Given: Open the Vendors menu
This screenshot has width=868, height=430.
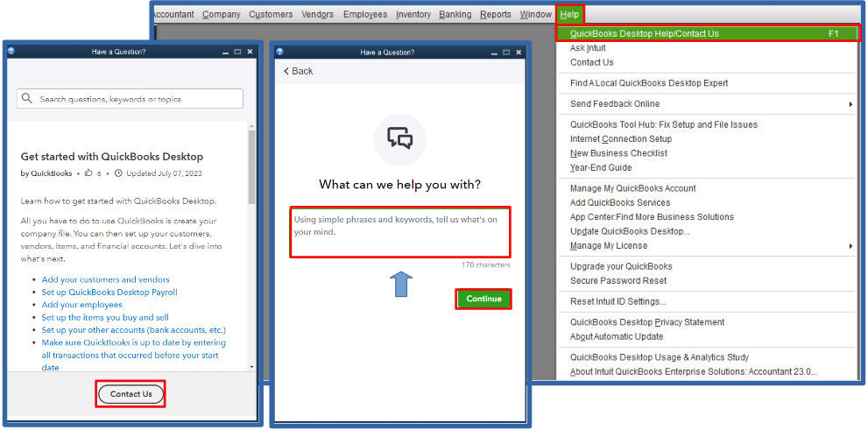Looking at the screenshot, I should (318, 14).
